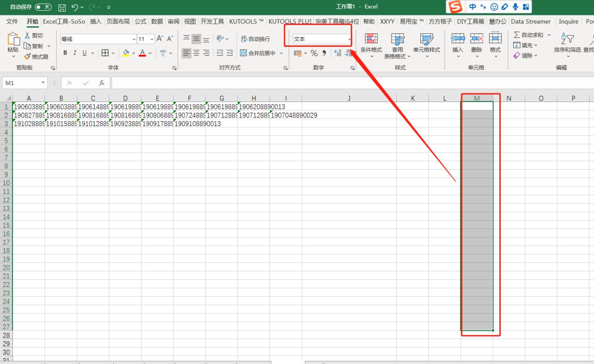Expand the font color dropdown arrow
This screenshot has width=594, height=364.
click(x=150, y=53)
